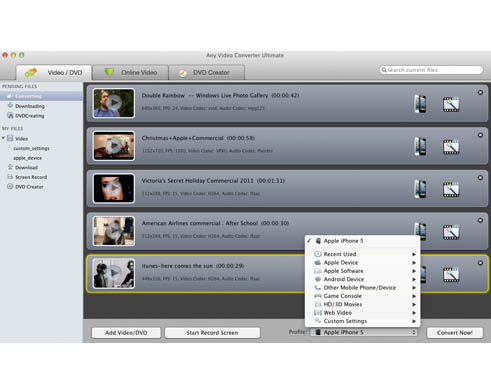Open Recent Used submenu
Screen dimensions: 491x371
point(363,254)
